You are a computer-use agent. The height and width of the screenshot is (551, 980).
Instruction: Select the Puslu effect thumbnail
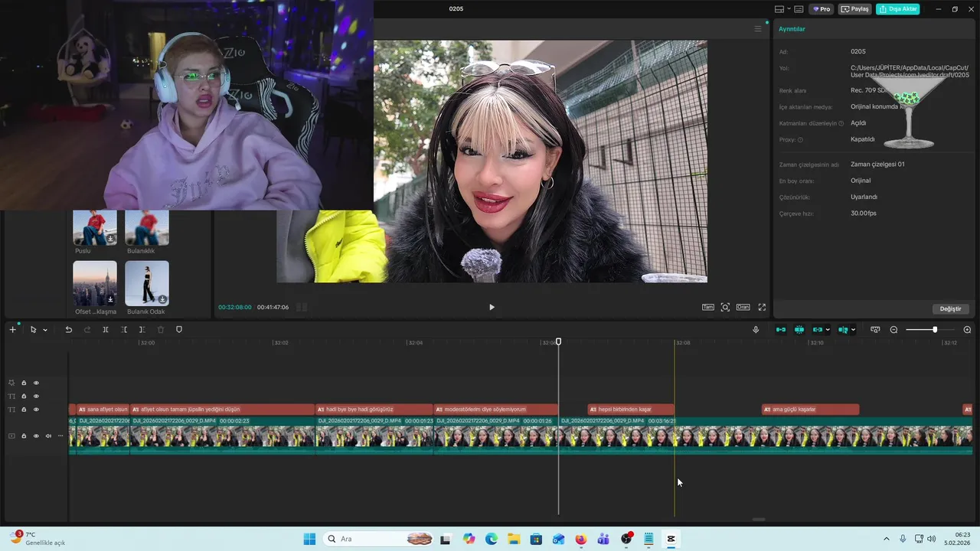(95, 228)
